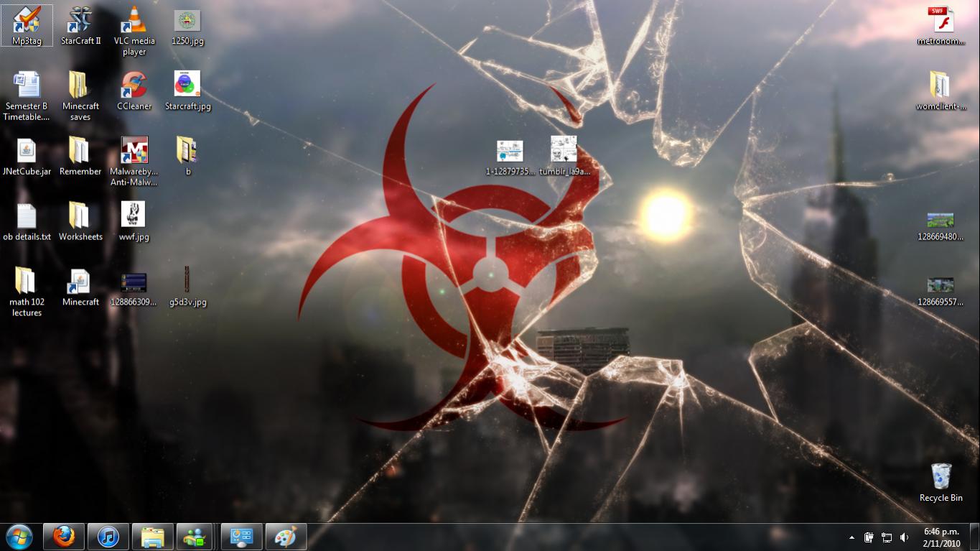Open Windows Explorer from the taskbar
The width and height of the screenshot is (980, 551).
point(153,537)
